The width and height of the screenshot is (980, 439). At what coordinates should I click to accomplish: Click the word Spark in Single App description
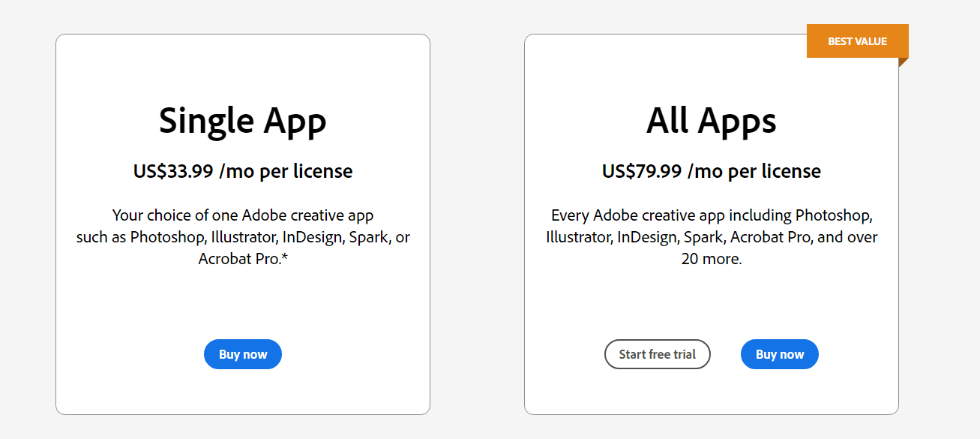pyautogui.click(x=371, y=237)
